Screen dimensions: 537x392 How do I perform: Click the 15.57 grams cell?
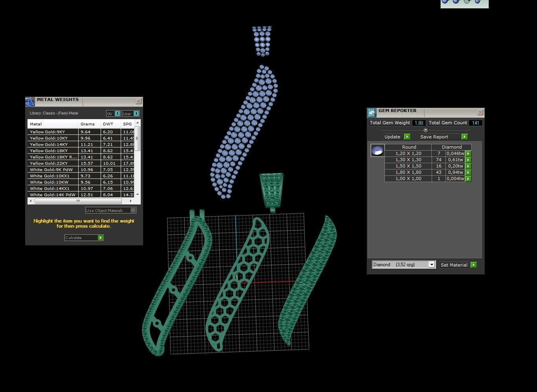click(89, 163)
